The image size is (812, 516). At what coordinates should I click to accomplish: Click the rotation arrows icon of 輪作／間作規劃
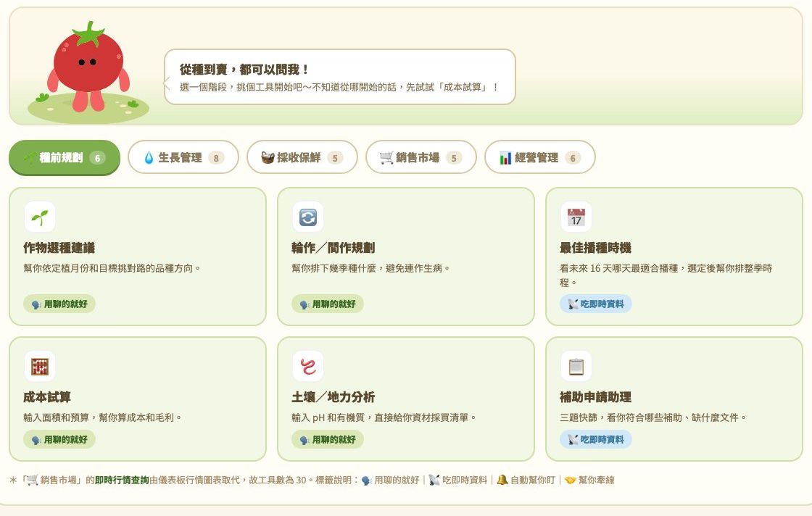tap(308, 217)
